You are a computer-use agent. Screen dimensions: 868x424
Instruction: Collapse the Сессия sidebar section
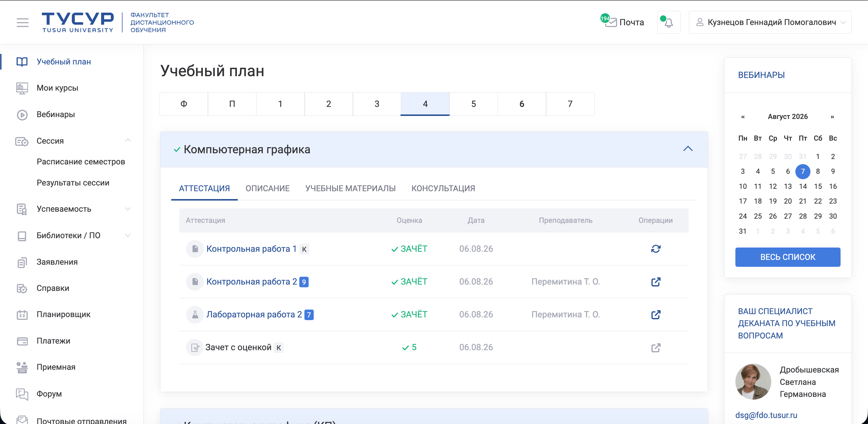coord(128,140)
